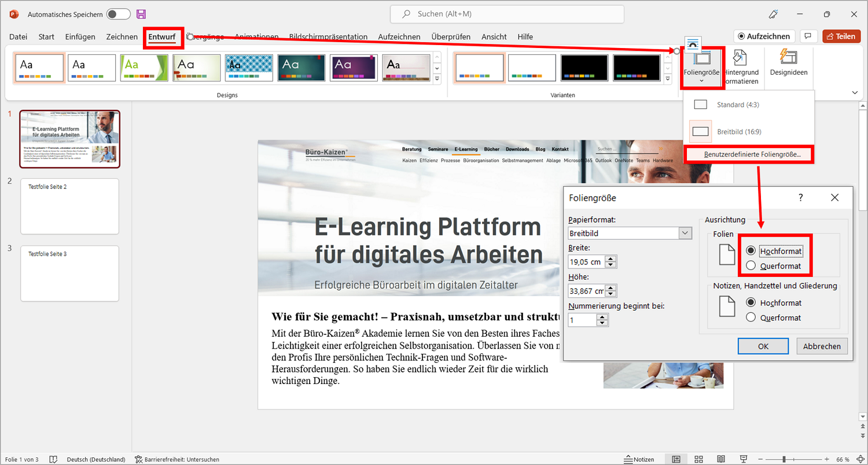Image resolution: width=868 pixels, height=465 pixels.
Task: Switch to Normal view icon
Action: pos(676,459)
